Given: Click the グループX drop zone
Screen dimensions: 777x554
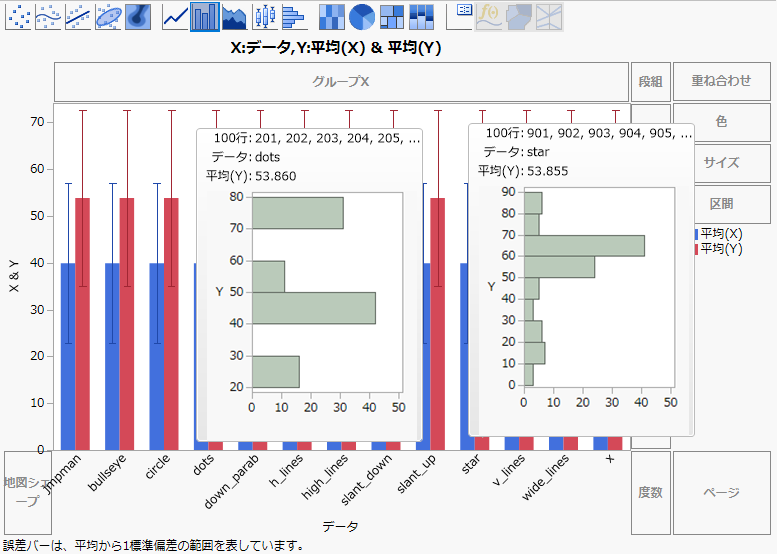Looking at the screenshot, I should click(341, 82).
